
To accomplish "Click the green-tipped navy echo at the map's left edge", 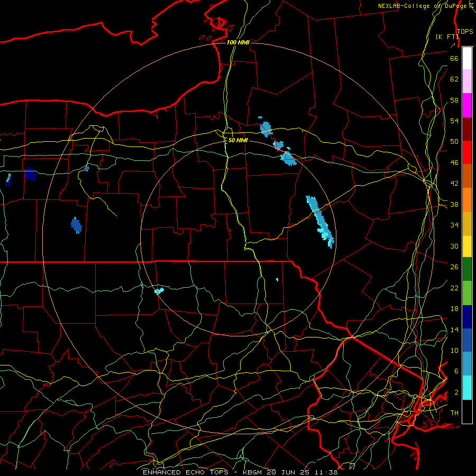I will click(x=8, y=180).
